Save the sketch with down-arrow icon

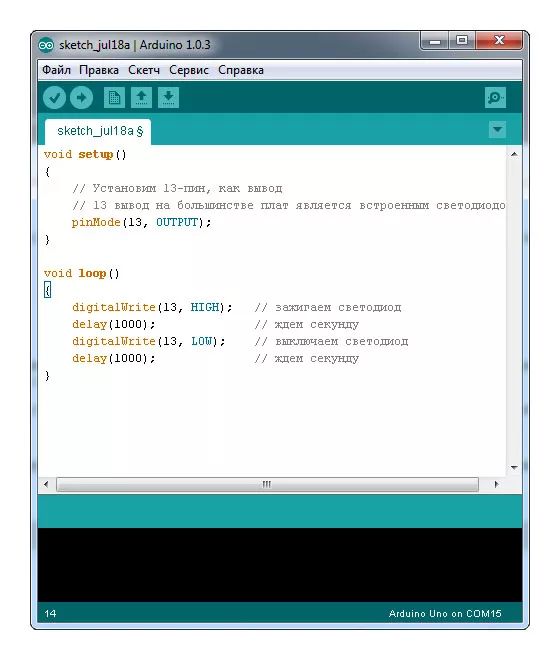click(168, 98)
